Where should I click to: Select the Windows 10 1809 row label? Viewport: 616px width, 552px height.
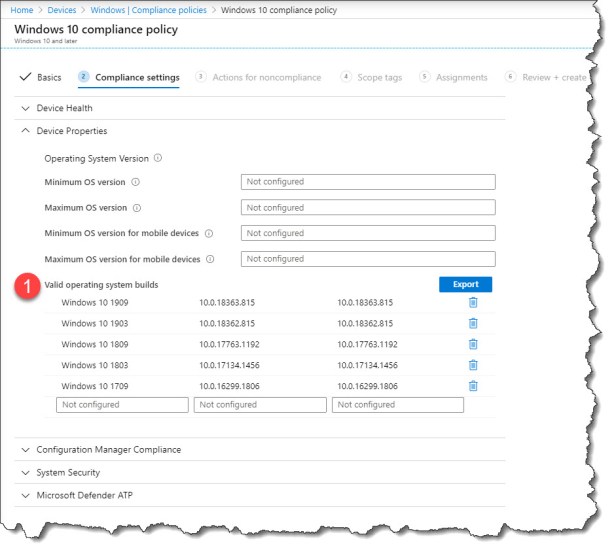click(x=95, y=344)
